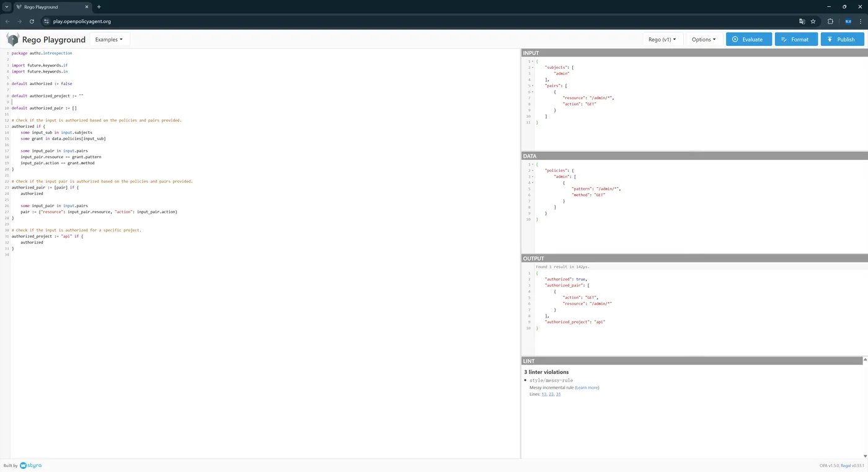This screenshot has height=472, width=868.
Task: Jump to line 31 from lint violation
Action: tap(558, 394)
